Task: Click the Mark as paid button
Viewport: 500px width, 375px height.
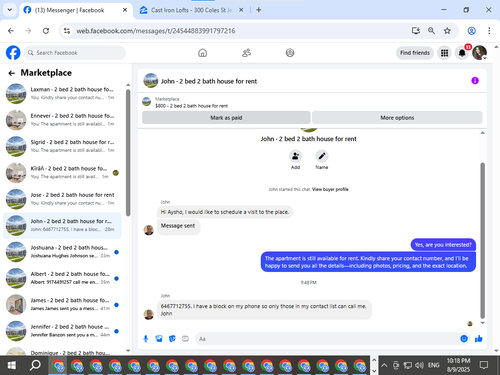Action: click(x=226, y=118)
